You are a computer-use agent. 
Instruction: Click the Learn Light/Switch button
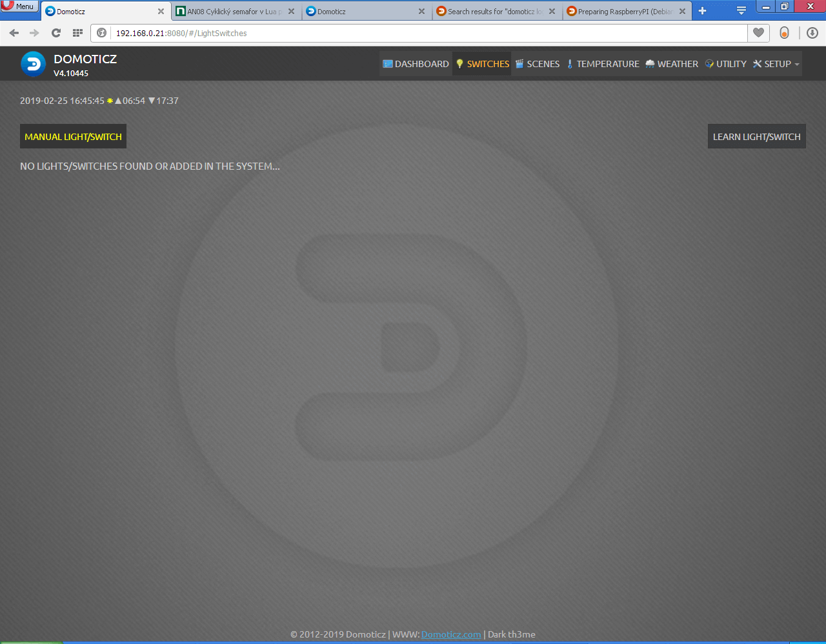[x=756, y=136]
